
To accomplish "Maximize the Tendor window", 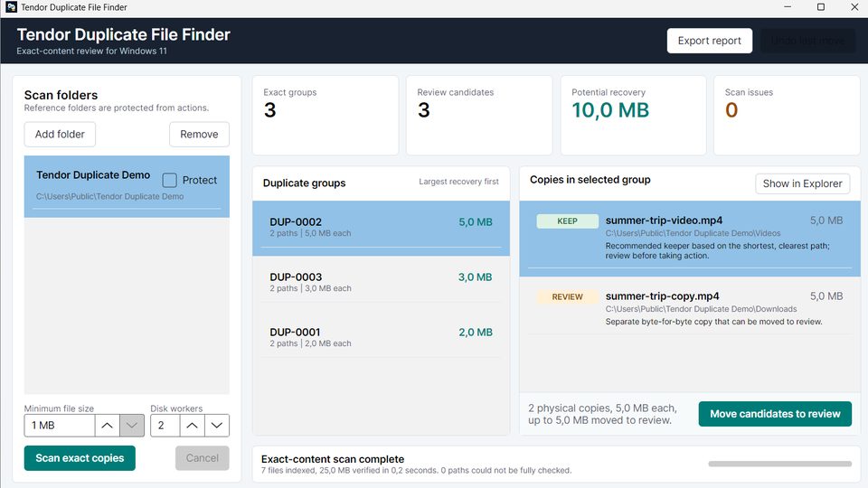I will click(821, 7).
